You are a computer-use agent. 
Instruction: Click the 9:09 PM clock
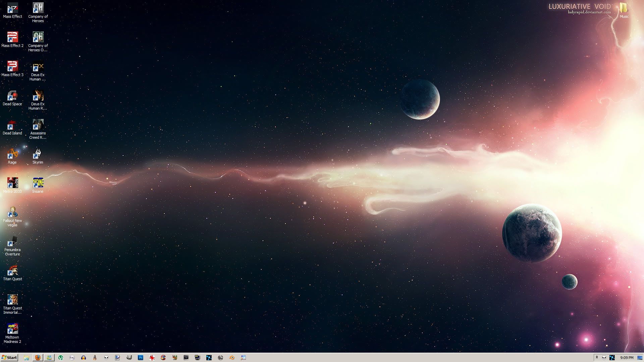click(627, 358)
